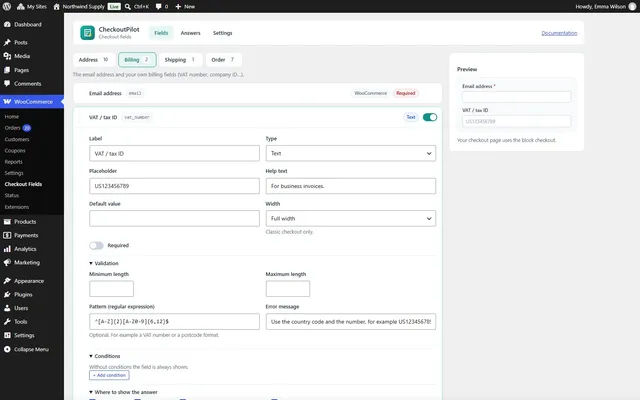
Task: Click the WooCommerce logo icon
Action: click(x=7, y=102)
